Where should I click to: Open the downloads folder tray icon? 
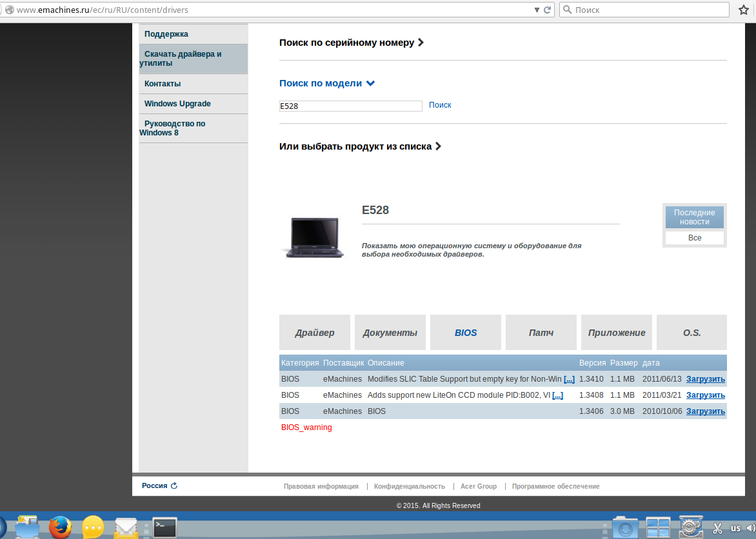625,527
